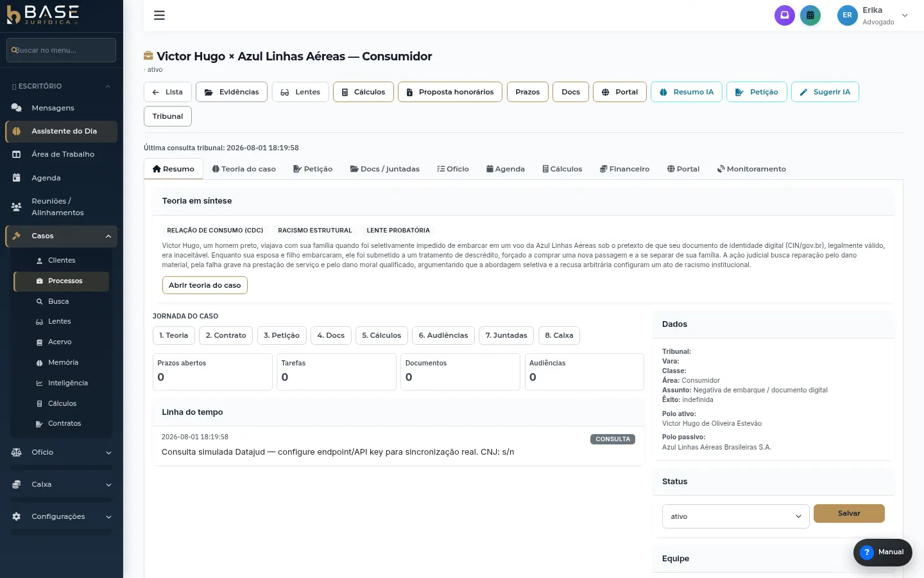Expand the Configurações menu section

[x=61, y=516]
